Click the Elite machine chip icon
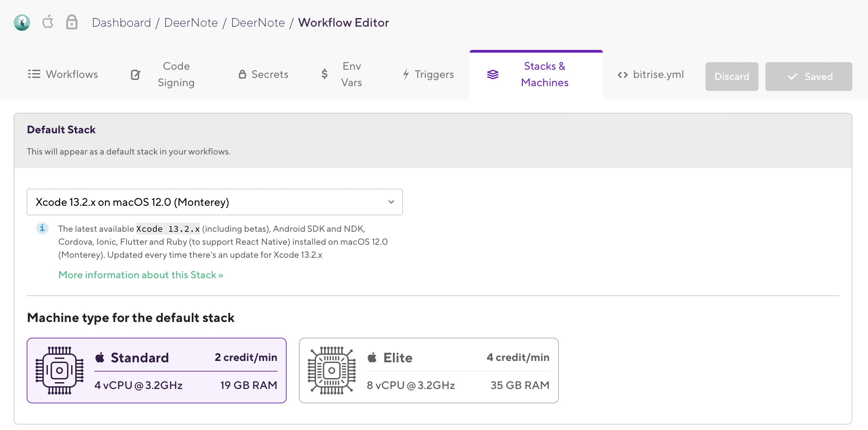Image resolution: width=868 pixels, height=430 pixels. tap(331, 371)
